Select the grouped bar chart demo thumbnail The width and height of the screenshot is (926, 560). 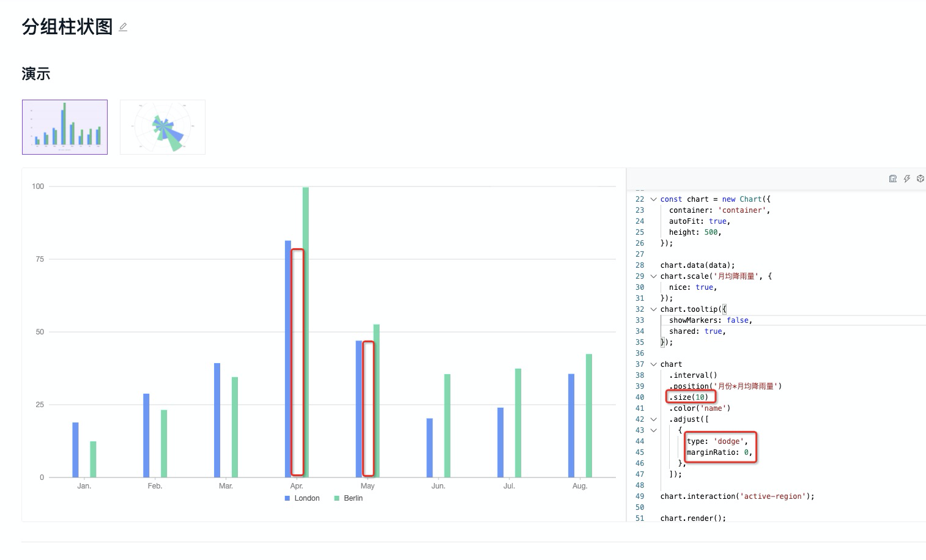pyautogui.click(x=64, y=127)
